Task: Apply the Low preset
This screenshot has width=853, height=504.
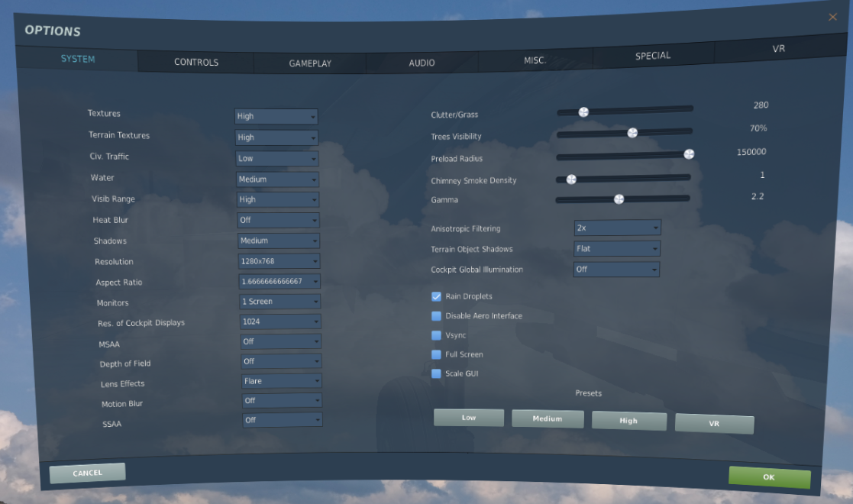Action: [469, 418]
